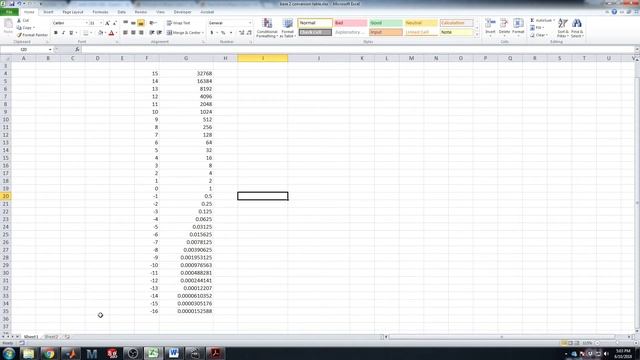
Task: Toggle highlighted Bottom Align button
Action: 141,23
